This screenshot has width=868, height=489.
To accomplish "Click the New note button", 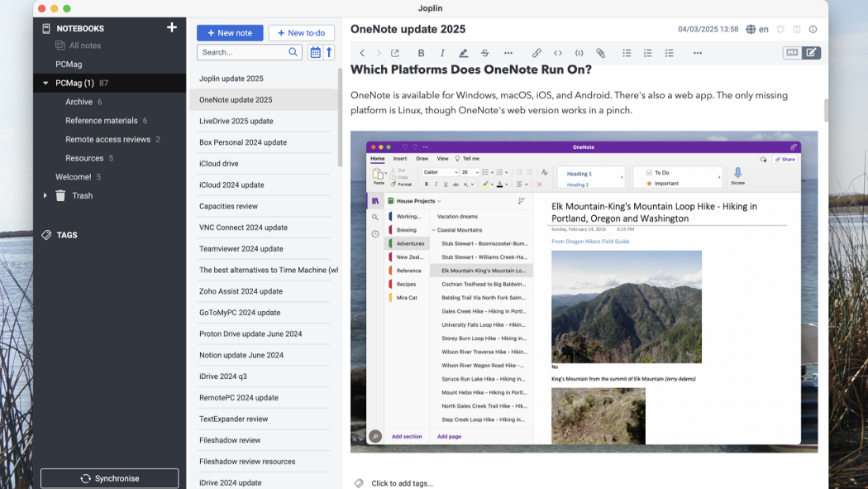I will pos(230,33).
